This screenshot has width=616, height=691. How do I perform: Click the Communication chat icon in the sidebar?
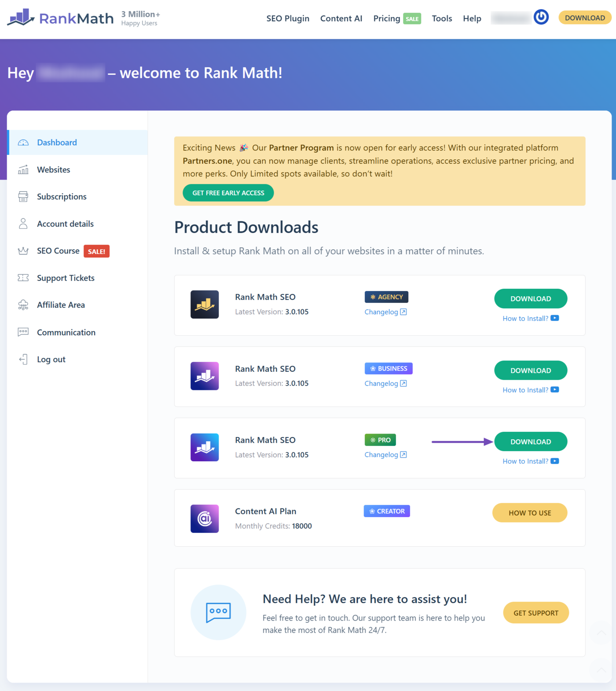(x=23, y=332)
